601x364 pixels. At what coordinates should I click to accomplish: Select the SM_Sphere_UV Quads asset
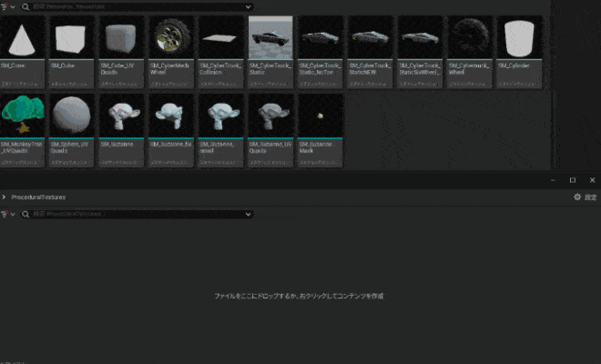coord(73,116)
